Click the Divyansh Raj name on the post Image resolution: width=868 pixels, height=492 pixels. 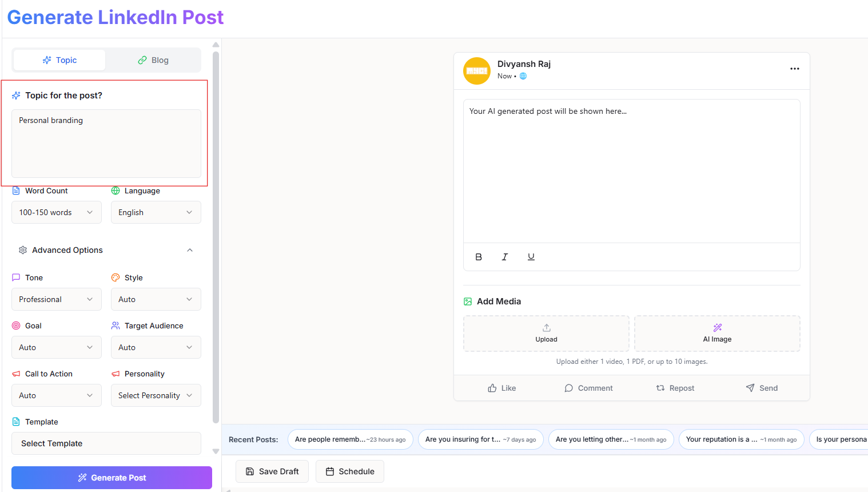[524, 64]
